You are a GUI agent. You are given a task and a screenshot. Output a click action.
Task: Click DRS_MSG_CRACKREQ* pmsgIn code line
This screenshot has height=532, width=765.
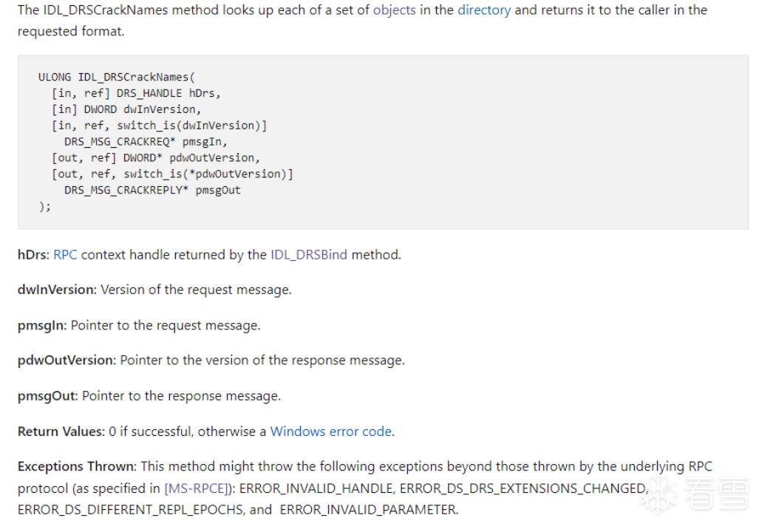146,142
